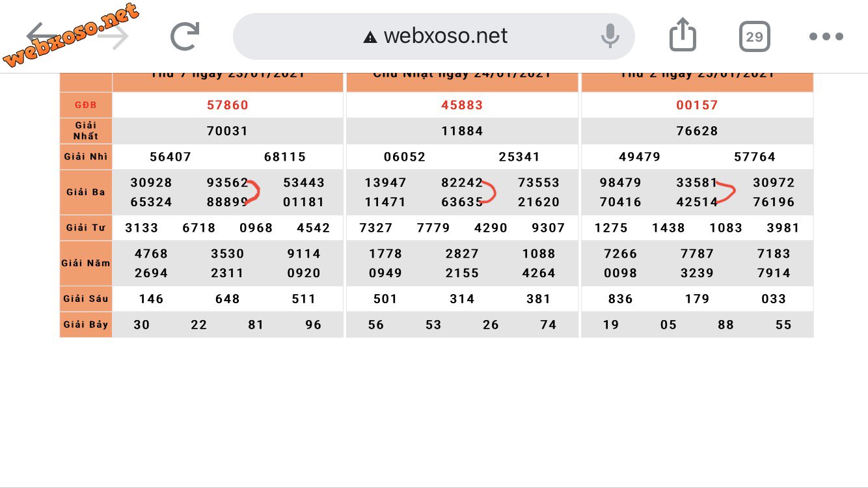Image resolution: width=868 pixels, height=488 pixels.
Task: Click the GĐB row label
Action: (x=86, y=105)
